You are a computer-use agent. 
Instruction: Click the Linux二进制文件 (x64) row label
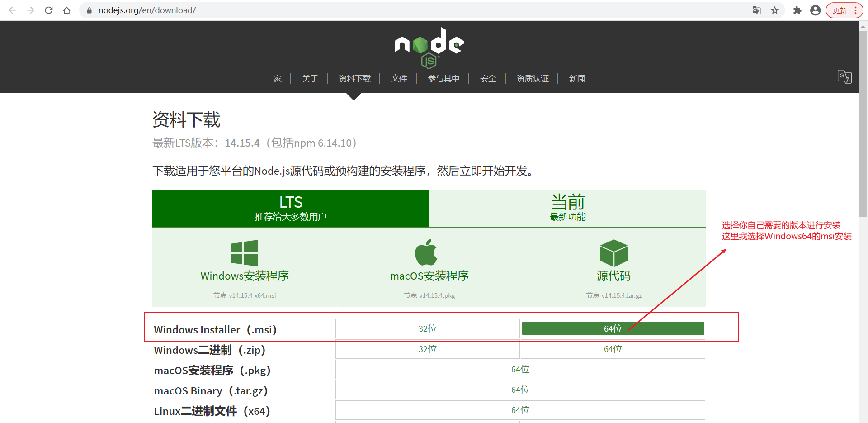click(212, 411)
